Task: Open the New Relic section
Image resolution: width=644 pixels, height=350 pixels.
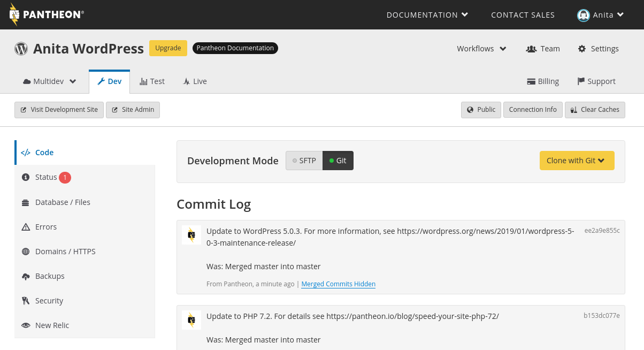Action: 85,325
